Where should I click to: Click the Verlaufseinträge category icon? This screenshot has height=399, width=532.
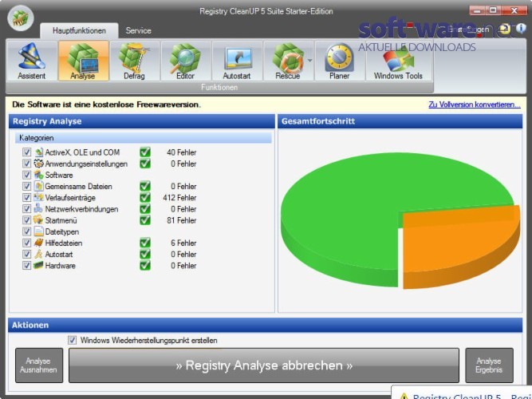(x=38, y=198)
